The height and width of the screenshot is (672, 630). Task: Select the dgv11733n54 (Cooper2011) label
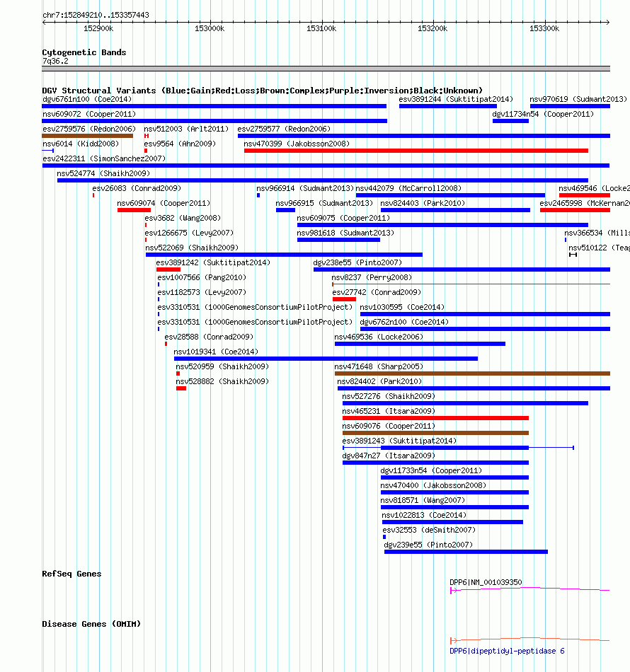click(431, 470)
